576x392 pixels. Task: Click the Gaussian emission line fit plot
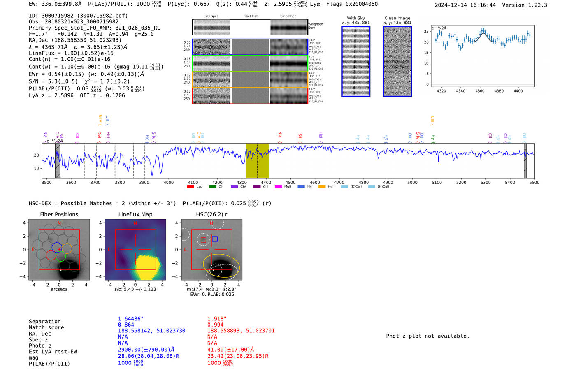coord(483,56)
